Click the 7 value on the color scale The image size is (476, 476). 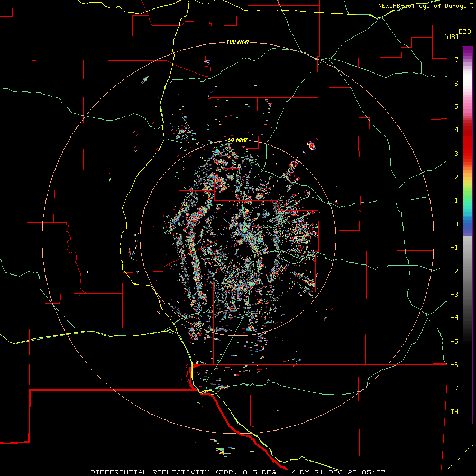coord(456,59)
